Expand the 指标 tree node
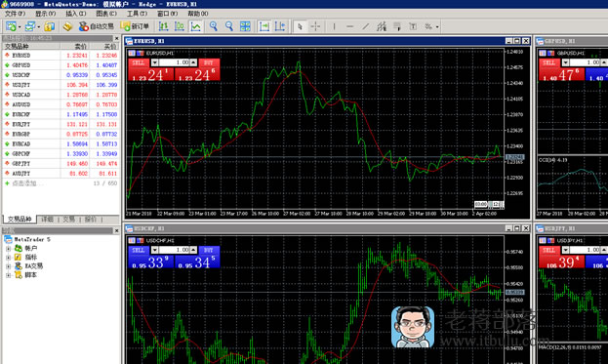608x364 pixels. 8,258
